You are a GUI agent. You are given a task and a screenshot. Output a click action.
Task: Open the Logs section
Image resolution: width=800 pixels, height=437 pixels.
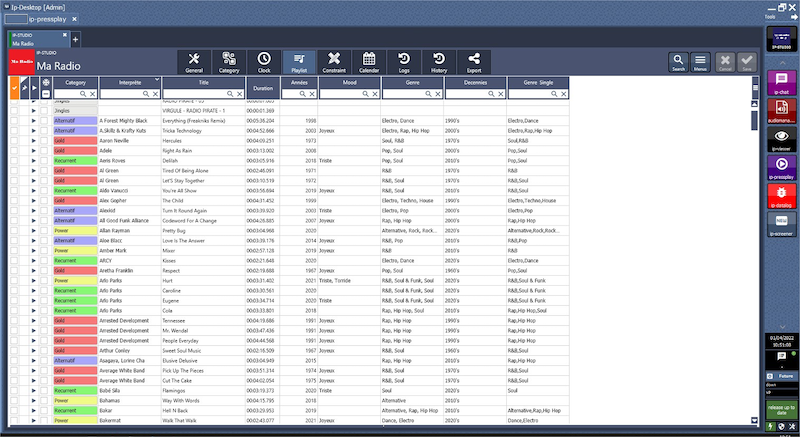[404, 62]
